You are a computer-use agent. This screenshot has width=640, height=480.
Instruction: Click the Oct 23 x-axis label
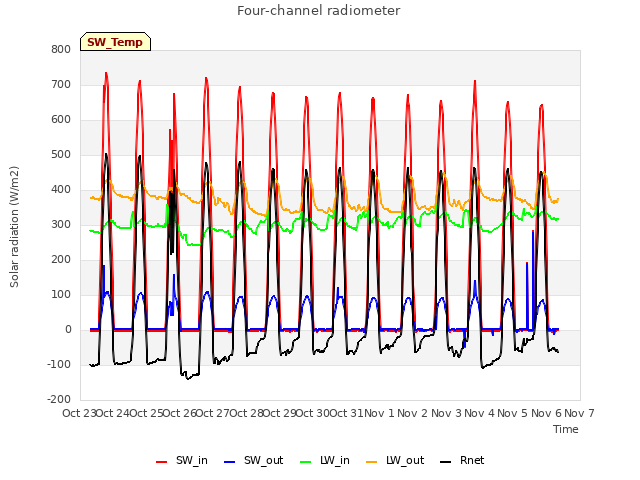pyautogui.click(x=79, y=413)
